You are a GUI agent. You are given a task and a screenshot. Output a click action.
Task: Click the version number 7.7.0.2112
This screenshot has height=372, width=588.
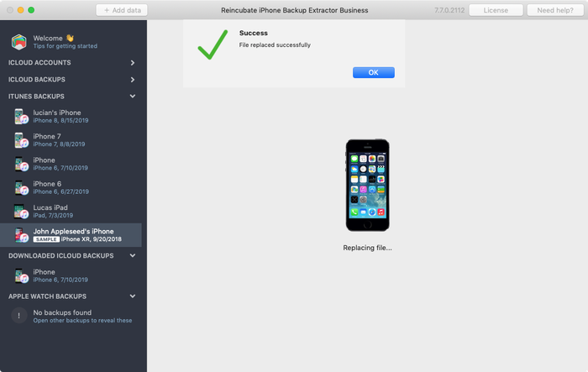[x=449, y=10]
